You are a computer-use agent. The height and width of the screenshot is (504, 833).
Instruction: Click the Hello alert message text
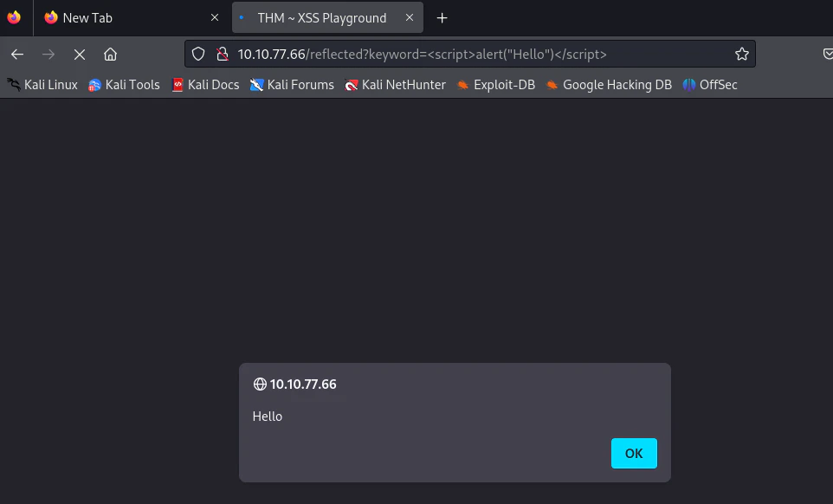click(268, 417)
